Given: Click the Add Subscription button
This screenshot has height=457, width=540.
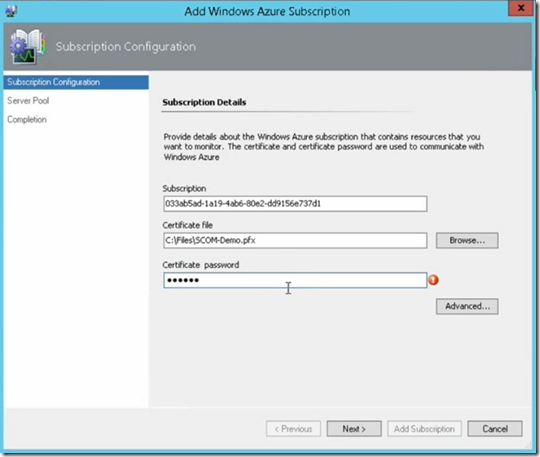Looking at the screenshot, I should click(424, 429).
